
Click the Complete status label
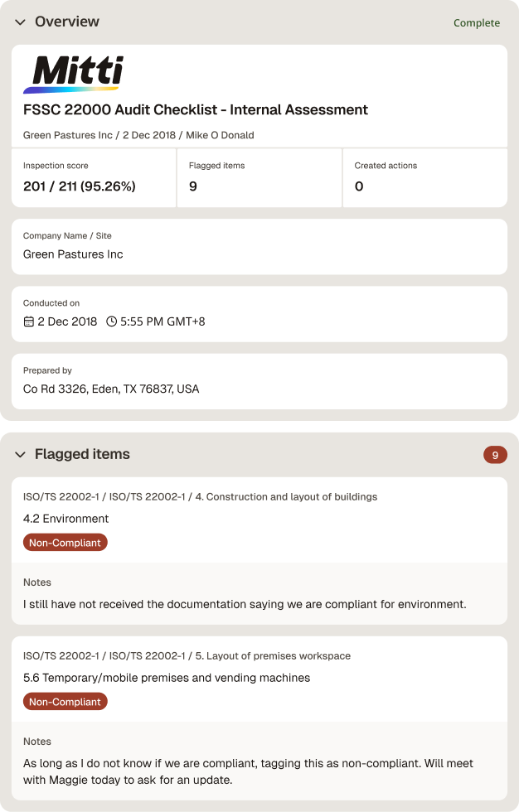477,23
